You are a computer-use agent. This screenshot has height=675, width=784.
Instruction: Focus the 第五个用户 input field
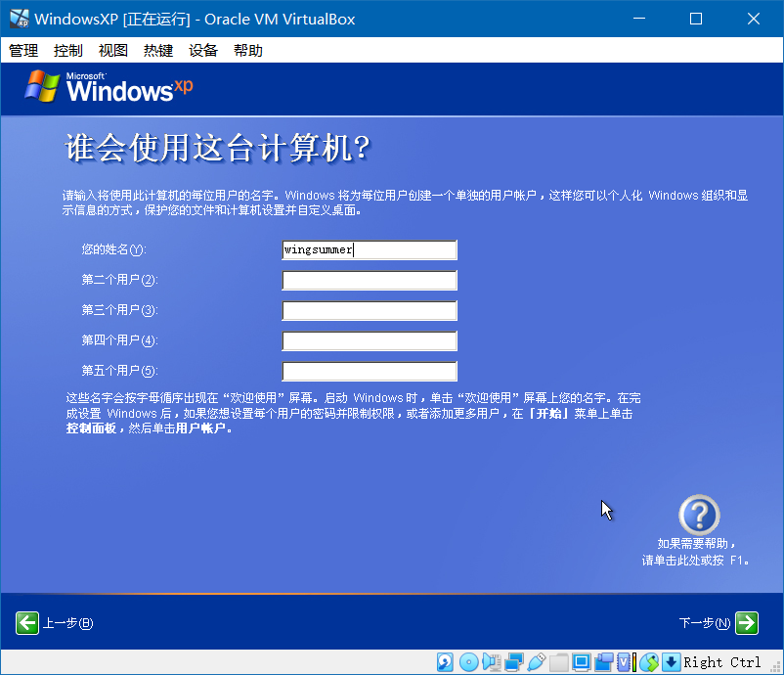pos(370,372)
